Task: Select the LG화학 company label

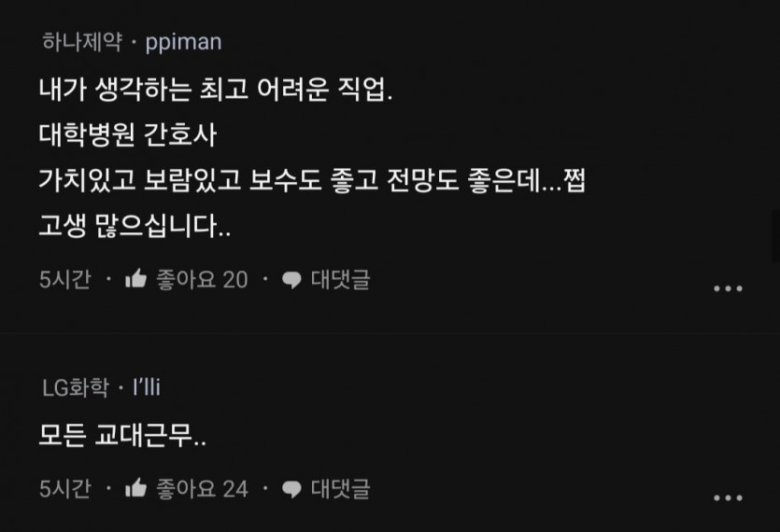Action: coord(76,387)
